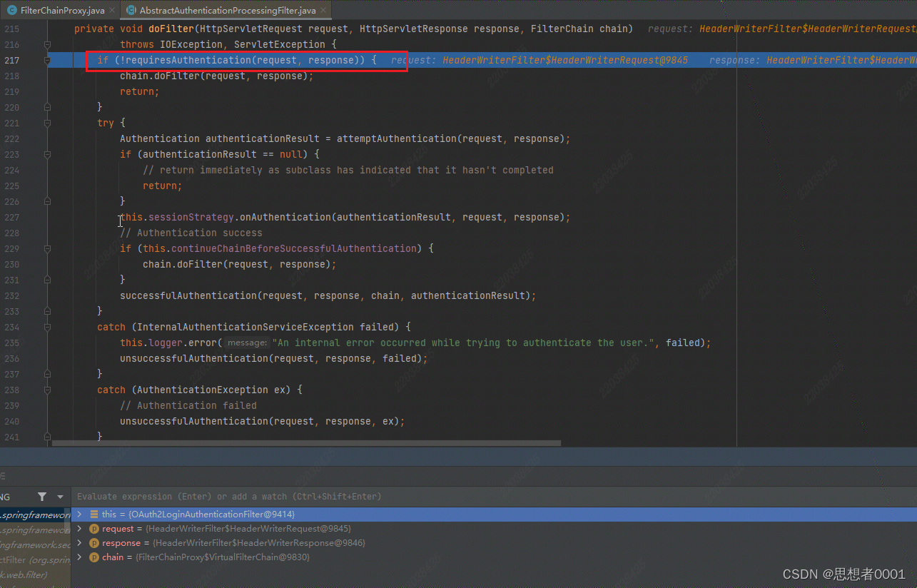Expand the 'chain' variable node
The image size is (917, 588).
point(79,557)
